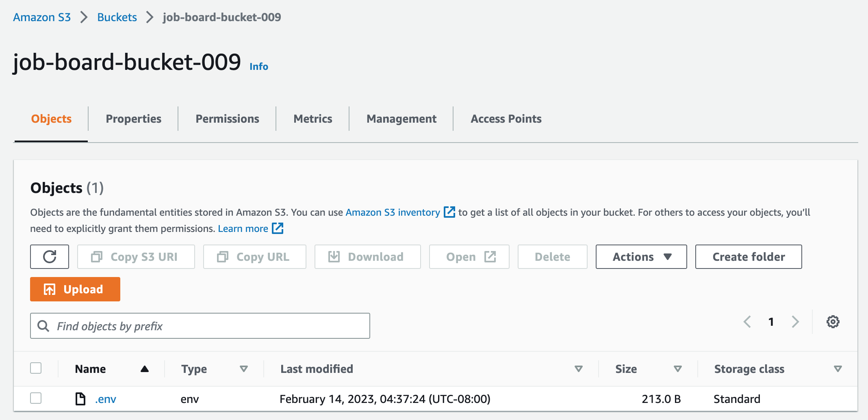This screenshot has width=868, height=420.
Task: Click the February 14, 2023 date cell
Action: [385, 399]
